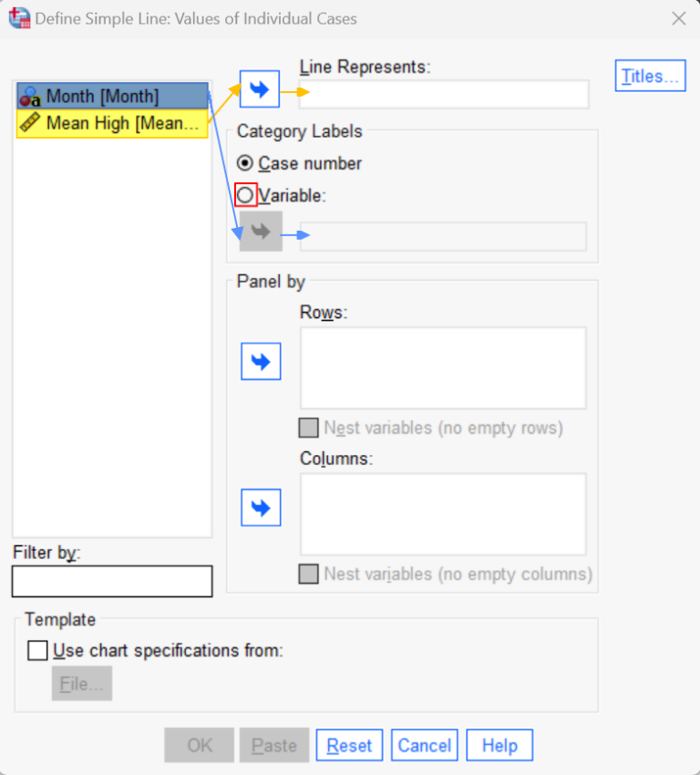Choose the Variable radio button
The height and width of the screenshot is (775, 700).
(245, 194)
